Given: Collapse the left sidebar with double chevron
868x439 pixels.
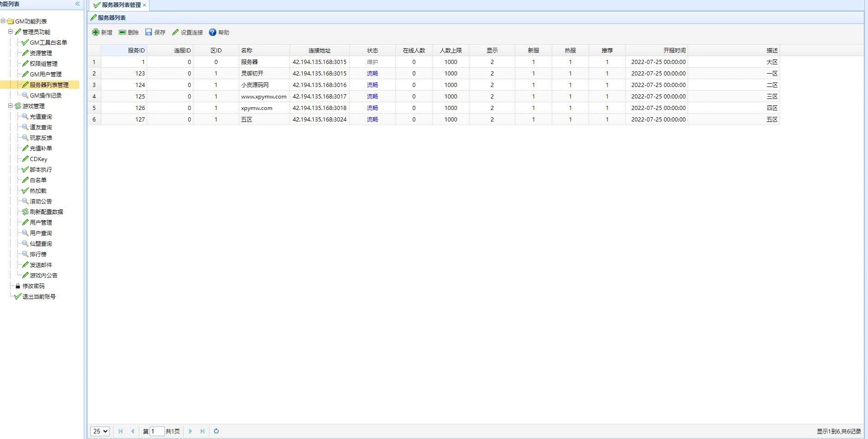Looking at the screenshot, I should click(77, 4).
